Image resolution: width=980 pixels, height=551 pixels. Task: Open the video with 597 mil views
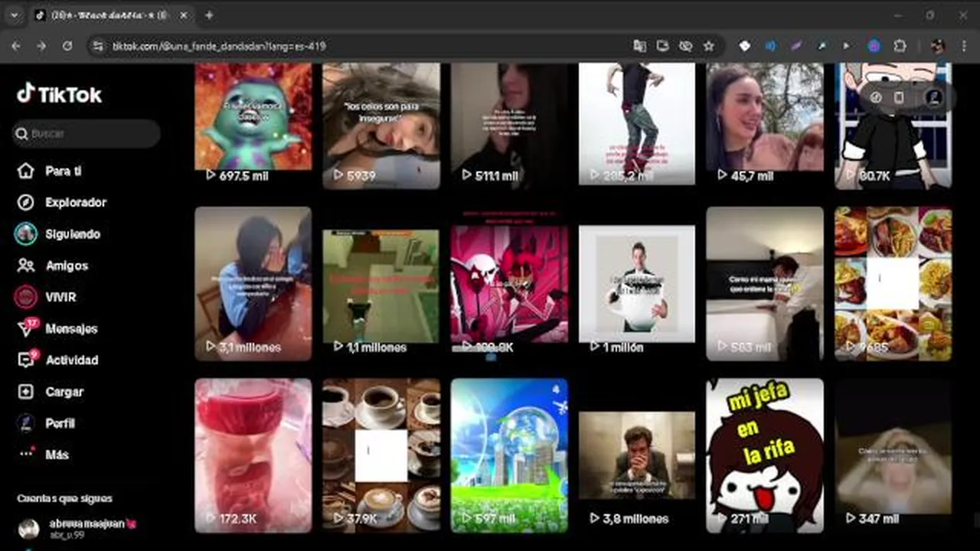pyautogui.click(x=509, y=455)
